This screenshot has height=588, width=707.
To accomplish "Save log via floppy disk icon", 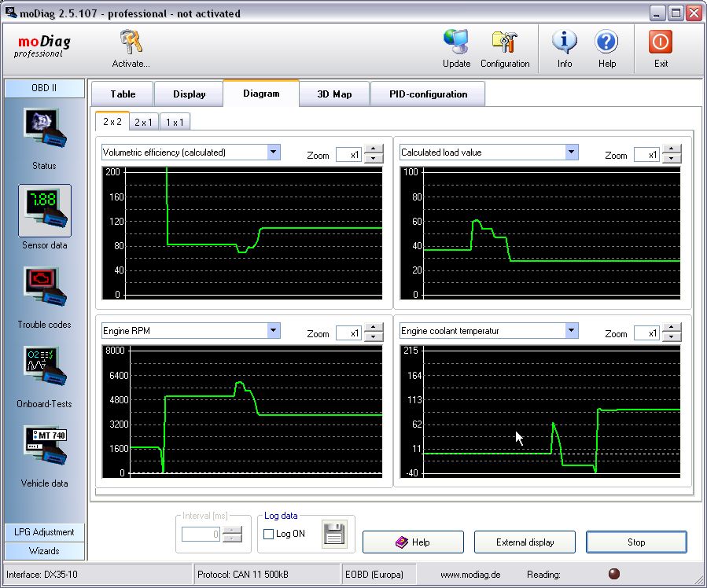I will [334, 535].
